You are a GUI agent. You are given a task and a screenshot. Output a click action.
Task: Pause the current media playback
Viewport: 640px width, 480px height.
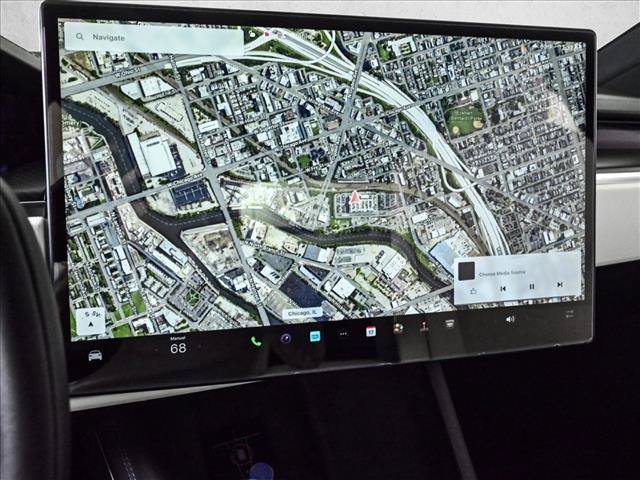[532, 287]
